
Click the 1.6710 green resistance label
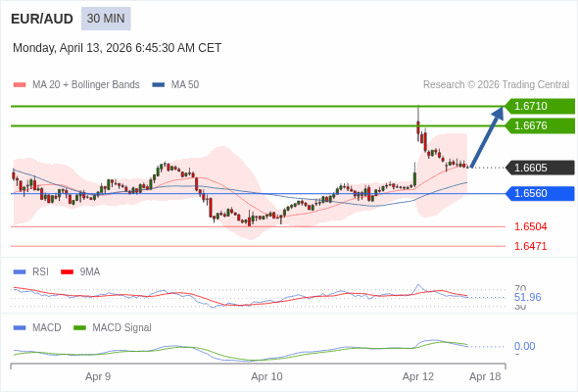click(540, 106)
